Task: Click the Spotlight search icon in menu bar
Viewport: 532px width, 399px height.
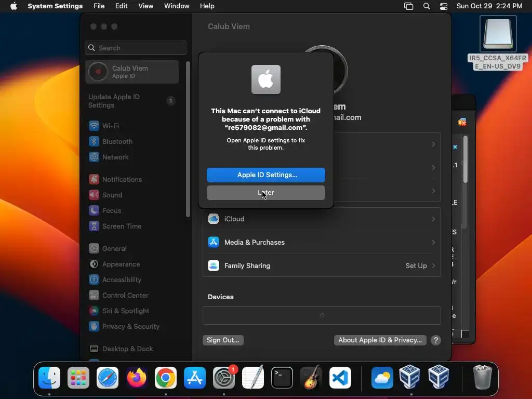Action: click(x=427, y=6)
